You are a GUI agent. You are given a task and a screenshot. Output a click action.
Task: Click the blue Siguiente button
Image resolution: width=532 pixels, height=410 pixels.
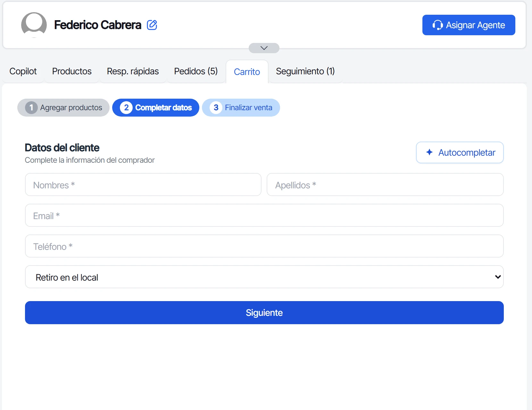coord(264,313)
